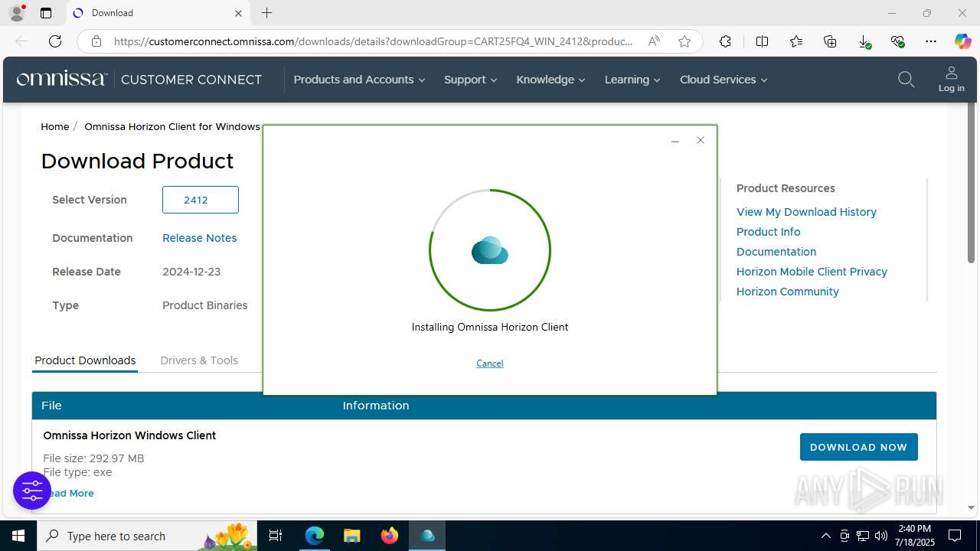980x551 pixels.
Task: Click the site search magnifier icon
Action: click(906, 80)
